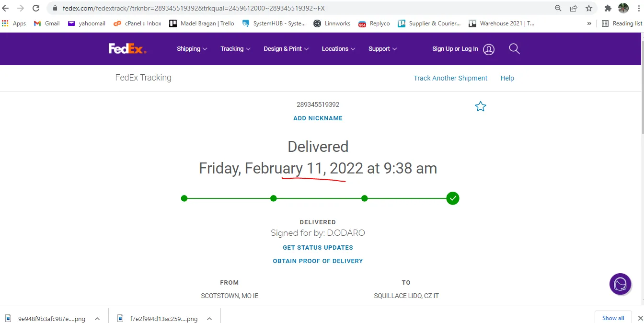Select the 'Signed for by: D.ODARO' text

pyautogui.click(x=318, y=233)
